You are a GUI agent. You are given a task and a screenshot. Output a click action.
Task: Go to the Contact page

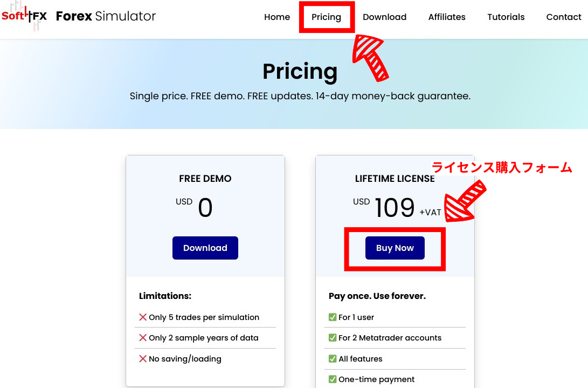point(563,17)
